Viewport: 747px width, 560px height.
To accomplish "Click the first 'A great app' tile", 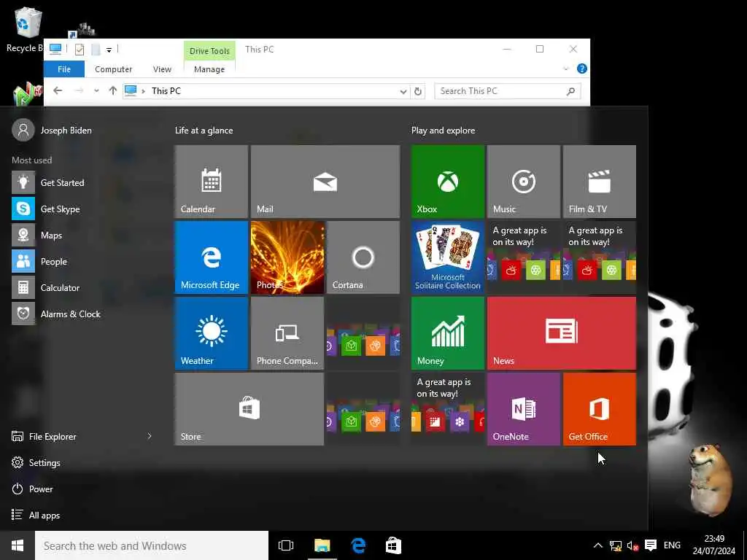I will click(x=524, y=257).
